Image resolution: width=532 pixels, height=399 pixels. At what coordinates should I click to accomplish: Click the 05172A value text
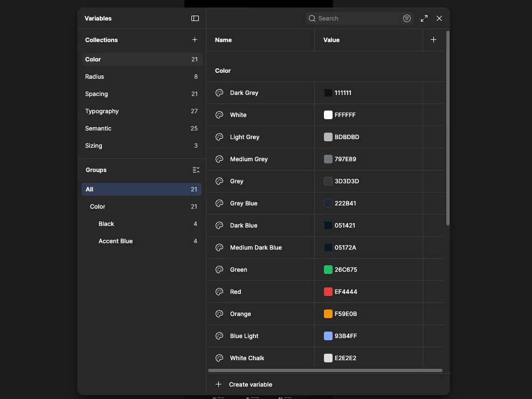point(346,247)
